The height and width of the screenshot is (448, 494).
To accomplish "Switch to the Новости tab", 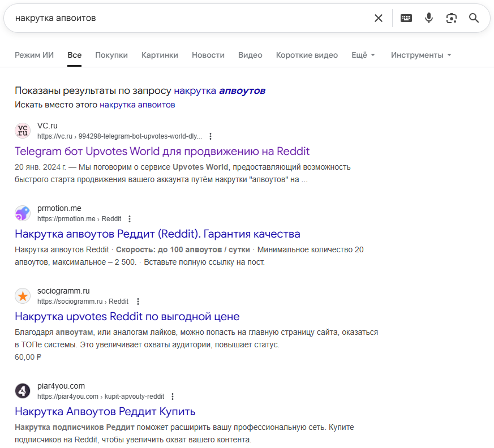I will pos(208,55).
